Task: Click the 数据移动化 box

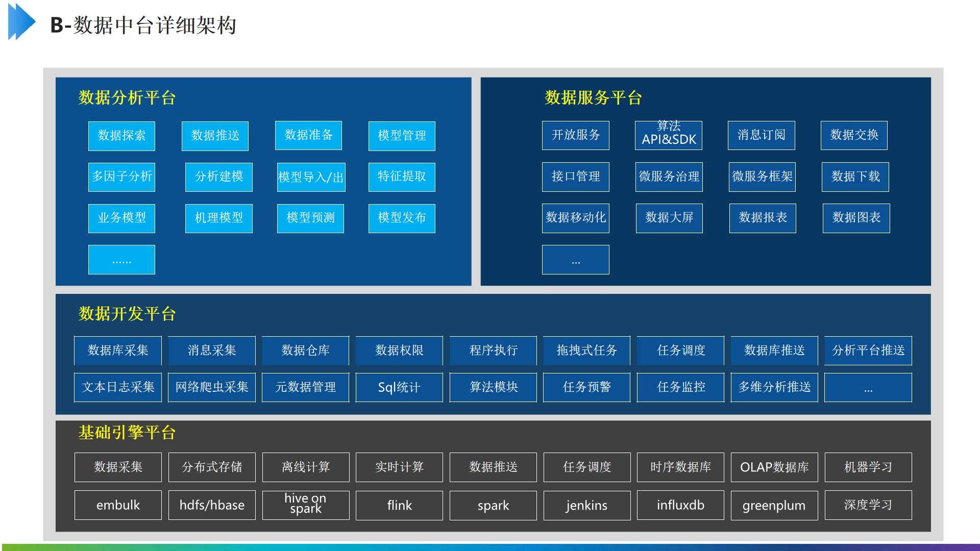Action: (576, 218)
